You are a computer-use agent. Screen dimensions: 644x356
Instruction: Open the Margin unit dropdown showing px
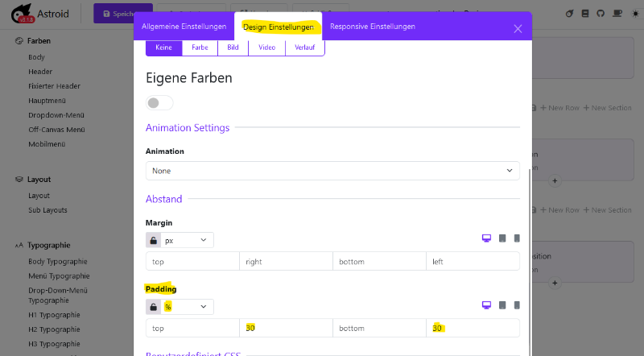pyautogui.click(x=187, y=240)
